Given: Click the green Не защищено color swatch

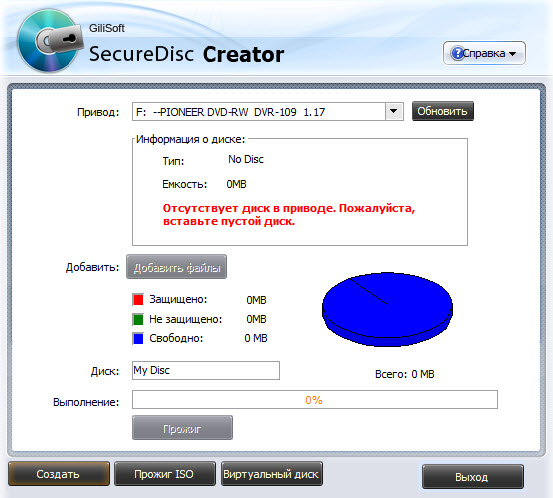Looking at the screenshot, I should [138, 319].
